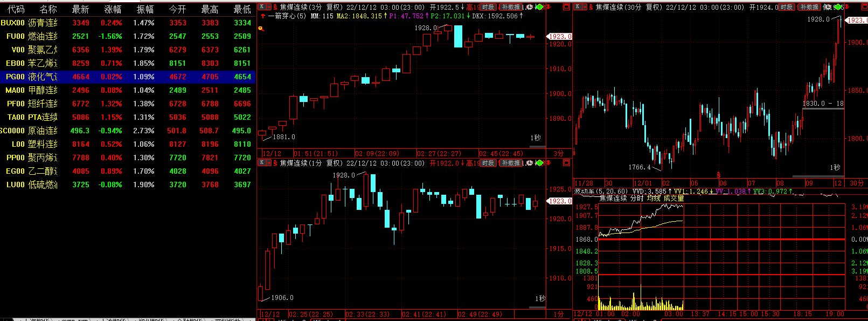
Task: Click 一箭穿心(5) indicator name
Action: click(x=287, y=16)
